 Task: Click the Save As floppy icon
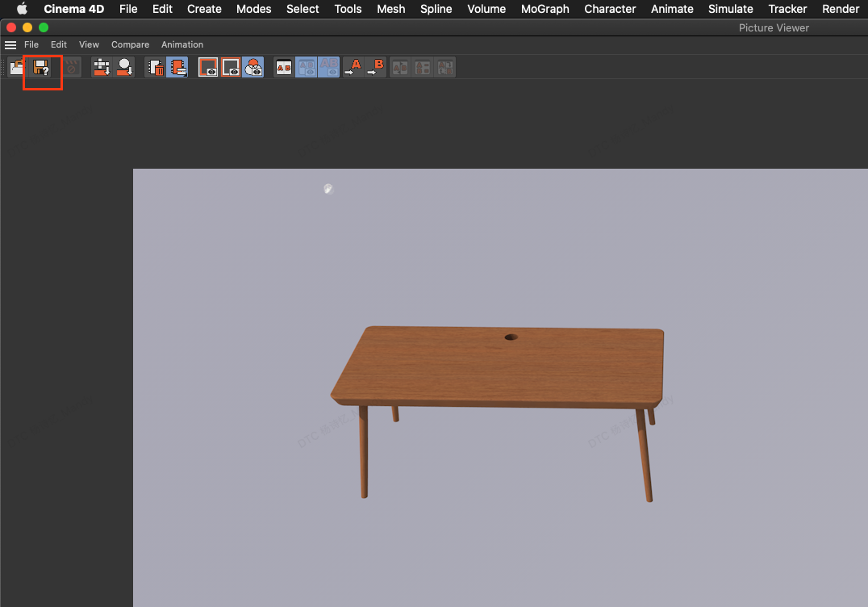[41, 67]
